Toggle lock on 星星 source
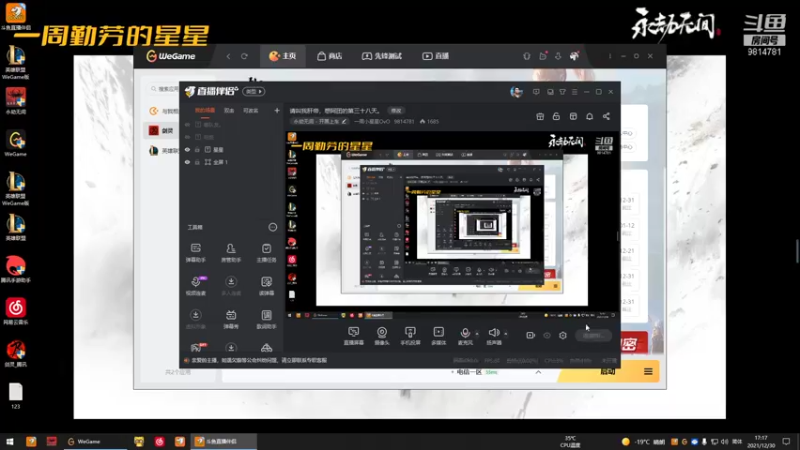The image size is (800, 450). (x=197, y=149)
